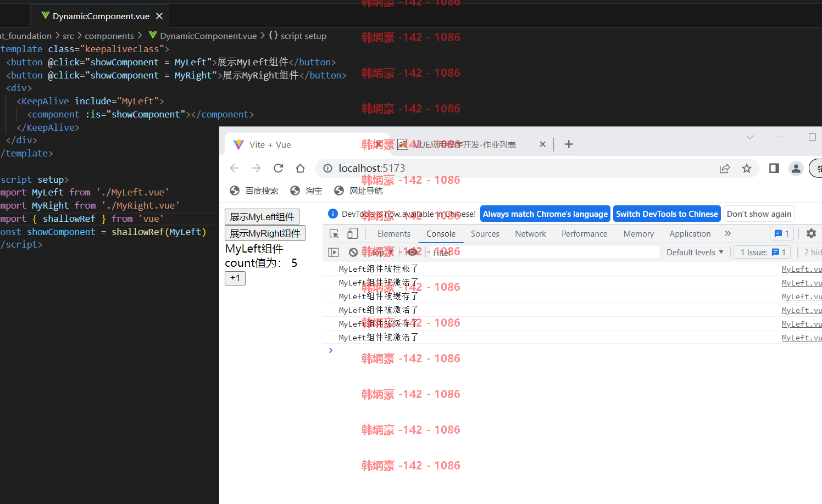822x504 pixels.
Task: Open the DevTools messages badge
Action: pyautogui.click(x=781, y=233)
